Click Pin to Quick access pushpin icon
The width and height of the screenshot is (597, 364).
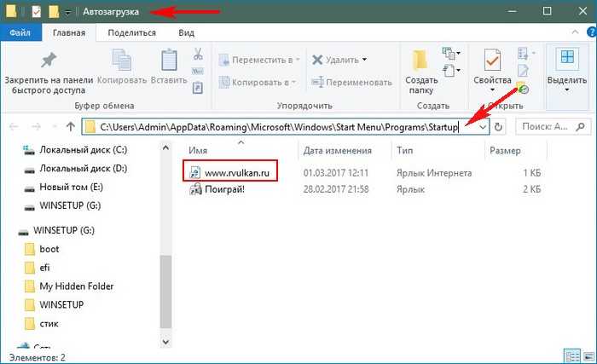point(49,61)
